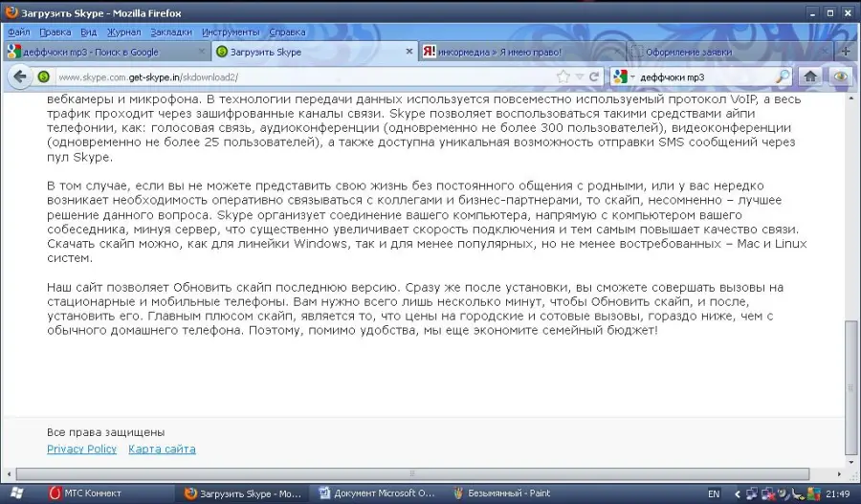Viewport: 861px width, 504px height.
Task: Open the Справка menu
Action: point(287,32)
